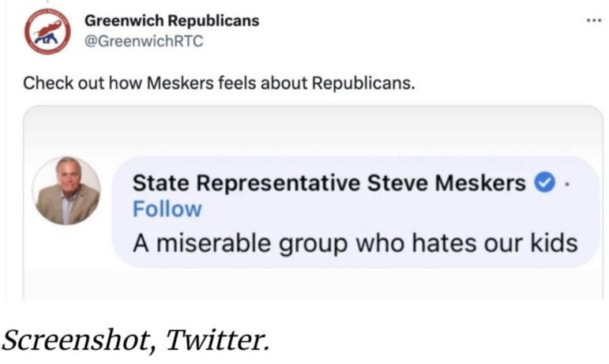The height and width of the screenshot is (364, 609).
Task: Open Steve Meskers' profile photo
Action: pos(66,190)
